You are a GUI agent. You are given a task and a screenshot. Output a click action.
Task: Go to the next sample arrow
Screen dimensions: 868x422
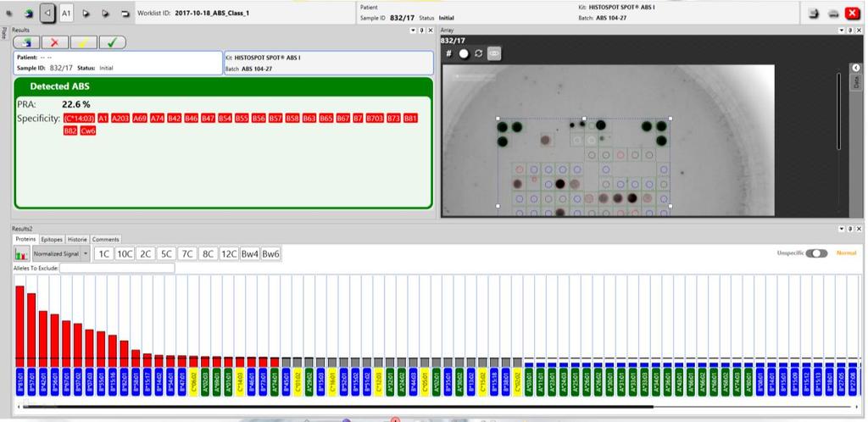coord(86,14)
